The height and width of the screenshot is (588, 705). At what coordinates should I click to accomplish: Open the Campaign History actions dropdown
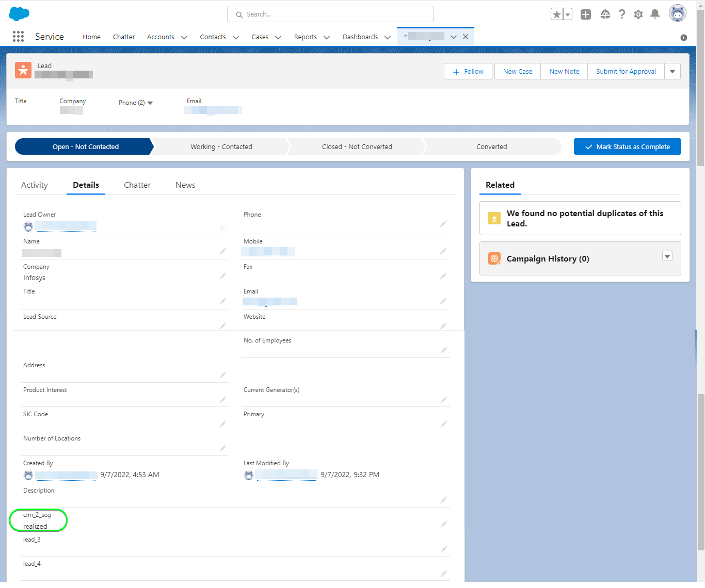(x=667, y=256)
